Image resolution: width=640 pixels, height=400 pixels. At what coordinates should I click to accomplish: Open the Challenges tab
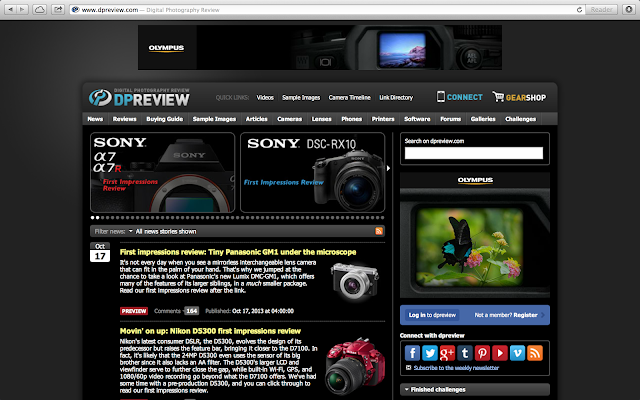point(520,119)
